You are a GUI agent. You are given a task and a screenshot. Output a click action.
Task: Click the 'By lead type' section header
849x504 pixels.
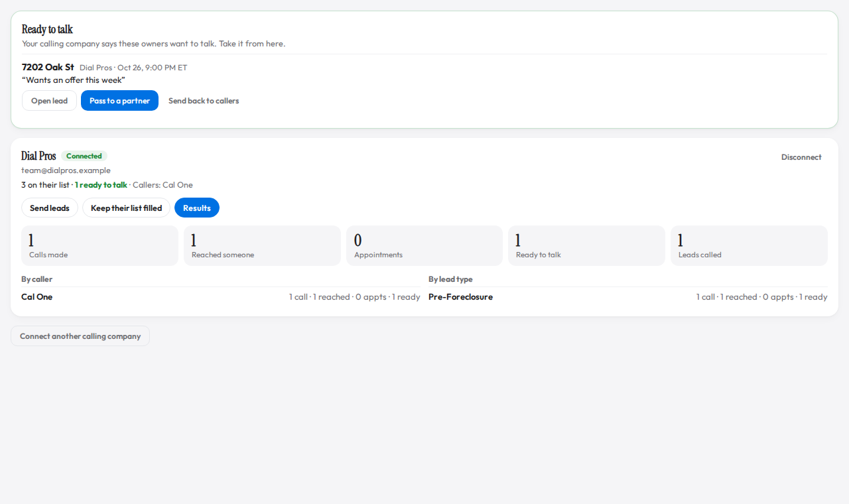pyautogui.click(x=450, y=279)
